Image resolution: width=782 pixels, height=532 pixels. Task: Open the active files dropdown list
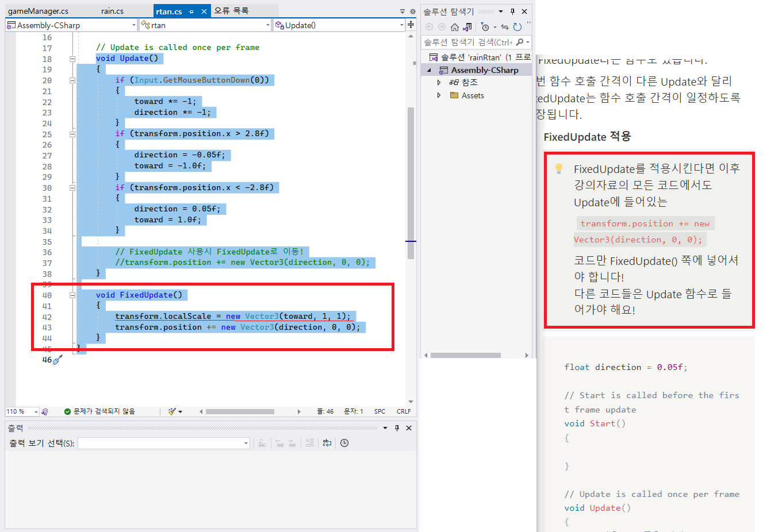(x=402, y=11)
